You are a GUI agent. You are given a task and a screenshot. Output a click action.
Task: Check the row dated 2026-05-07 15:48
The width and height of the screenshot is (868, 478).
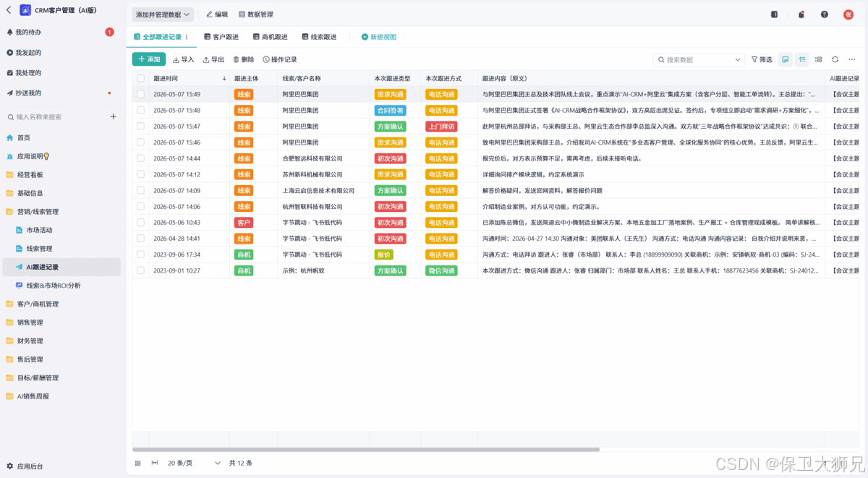click(x=140, y=110)
